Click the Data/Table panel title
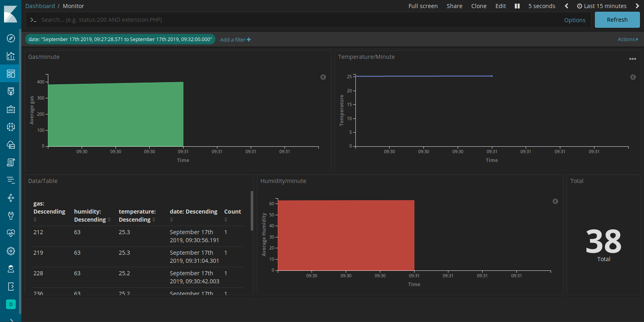This screenshot has width=644, height=322. pos(43,181)
